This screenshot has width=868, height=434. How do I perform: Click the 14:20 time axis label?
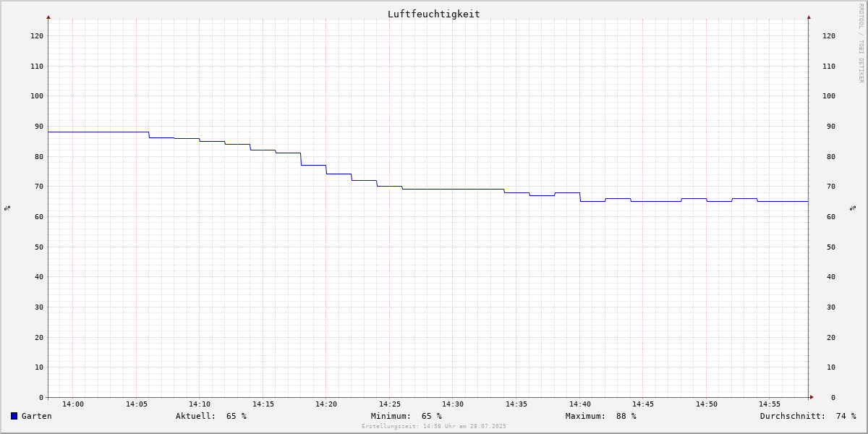(x=326, y=404)
